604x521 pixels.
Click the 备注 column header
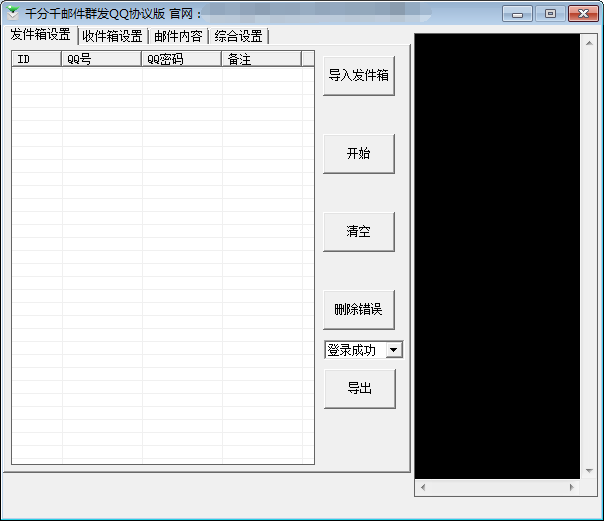tap(262, 59)
